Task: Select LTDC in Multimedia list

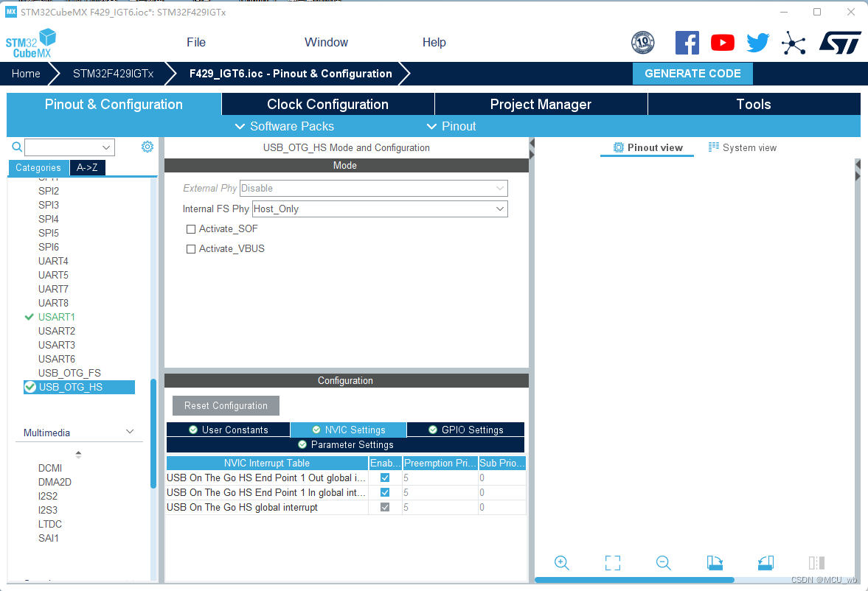Action: coord(50,524)
